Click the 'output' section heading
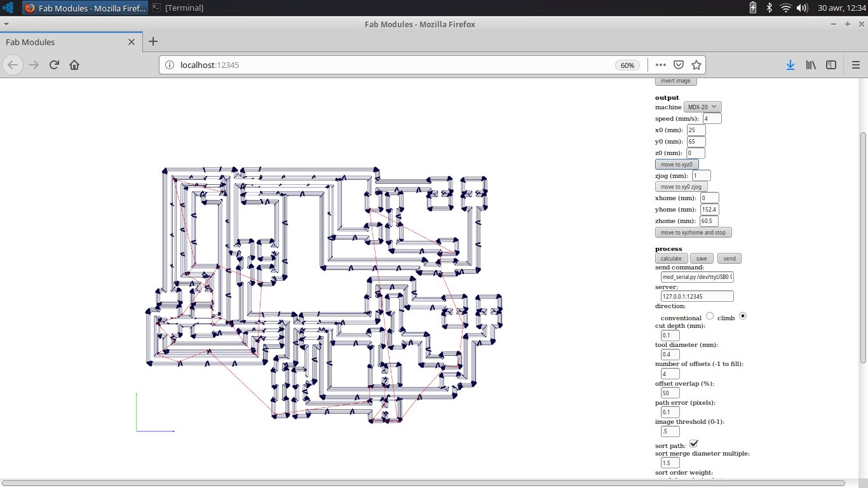Image resolution: width=868 pixels, height=488 pixels. [667, 98]
